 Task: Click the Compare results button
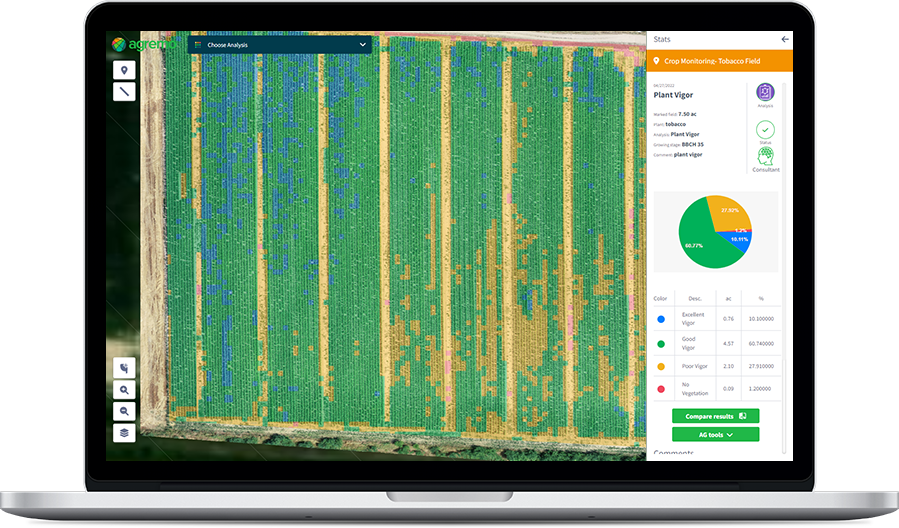tap(715, 415)
